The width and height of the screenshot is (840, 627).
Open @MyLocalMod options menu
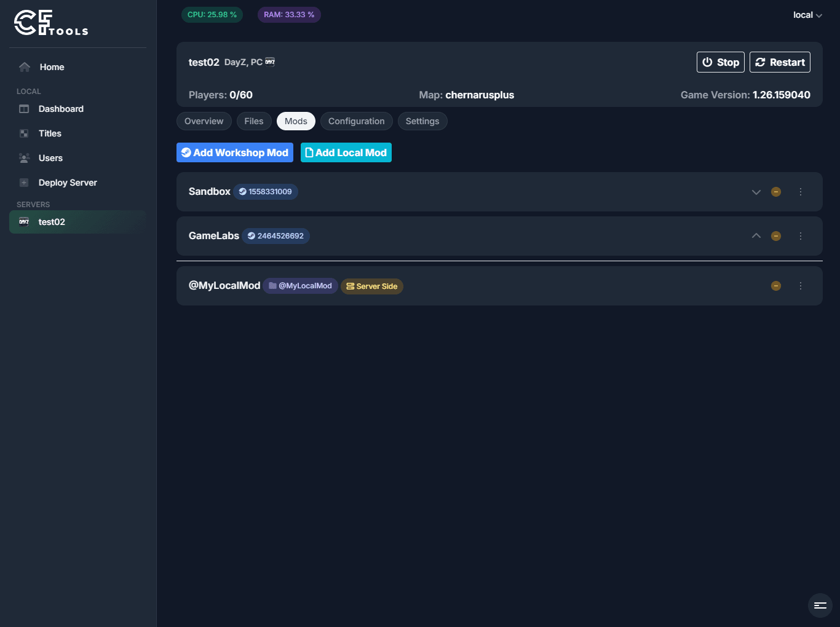point(801,286)
